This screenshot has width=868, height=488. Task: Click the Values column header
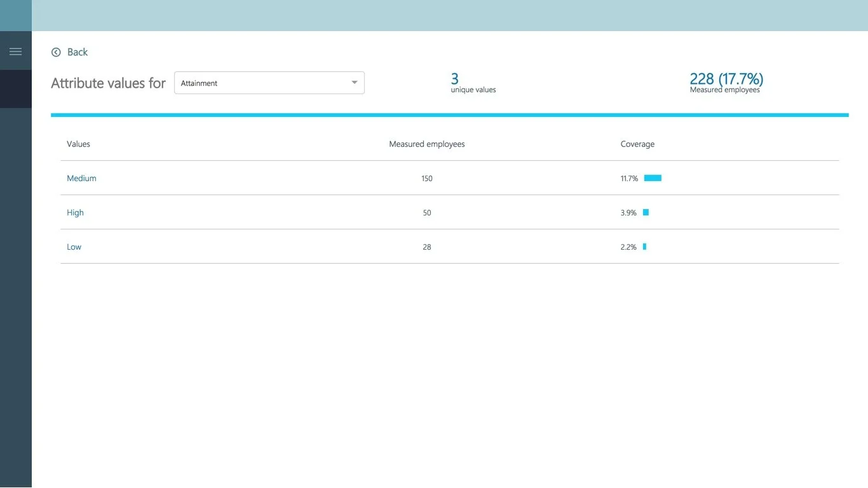pyautogui.click(x=78, y=144)
